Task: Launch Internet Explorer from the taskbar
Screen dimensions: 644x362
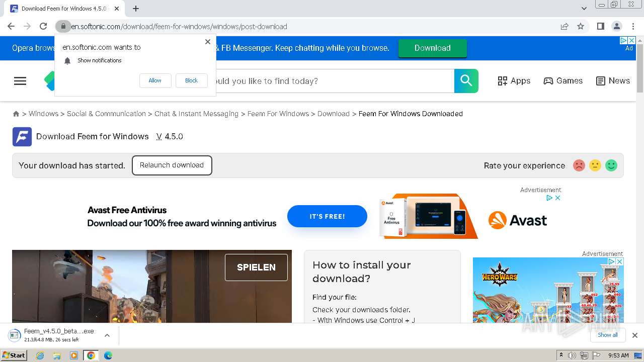Action: pyautogui.click(x=40, y=355)
